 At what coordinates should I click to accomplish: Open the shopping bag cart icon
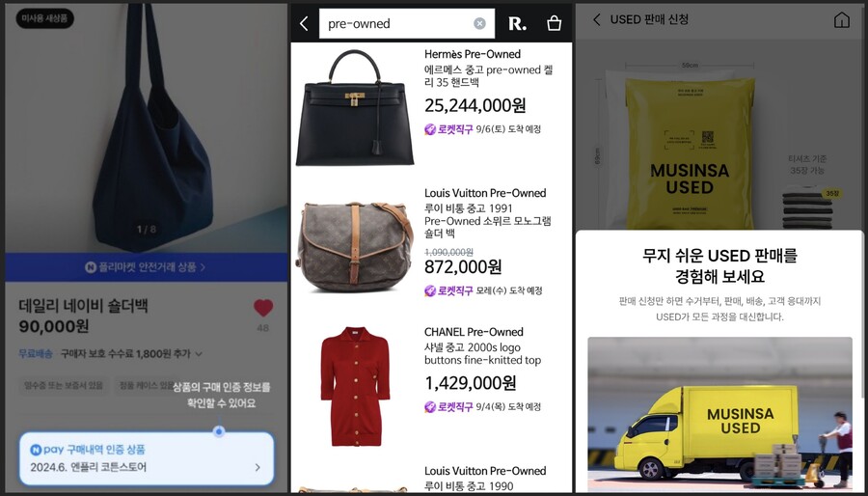[x=554, y=23]
